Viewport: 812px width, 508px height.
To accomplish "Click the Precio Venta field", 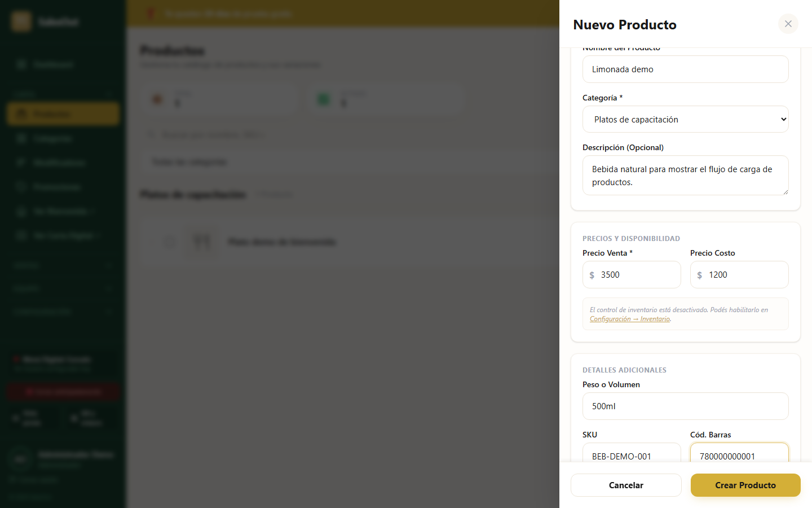I will click(632, 275).
